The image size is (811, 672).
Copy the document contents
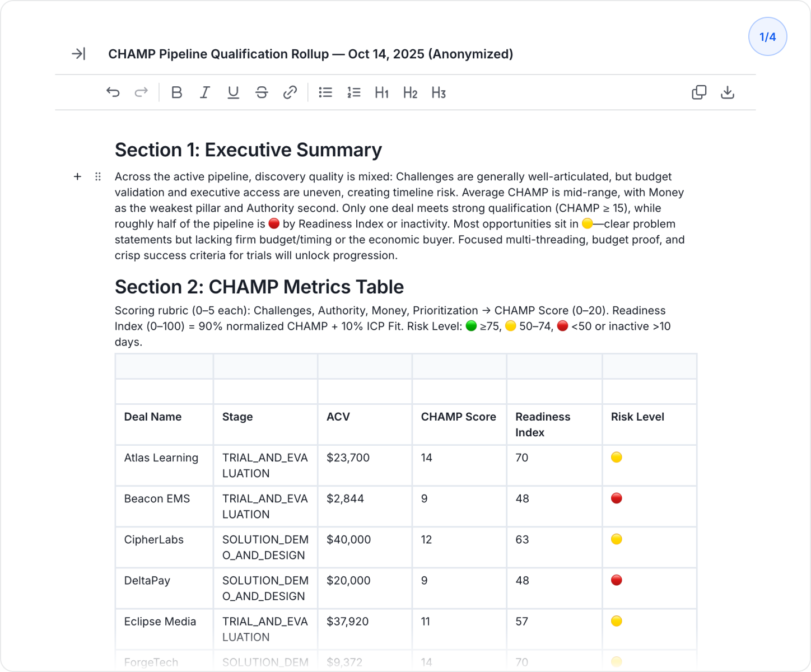coord(699,92)
